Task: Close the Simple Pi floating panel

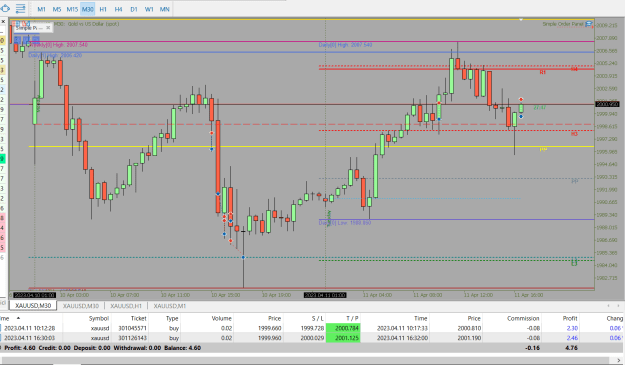Action: tap(48, 28)
